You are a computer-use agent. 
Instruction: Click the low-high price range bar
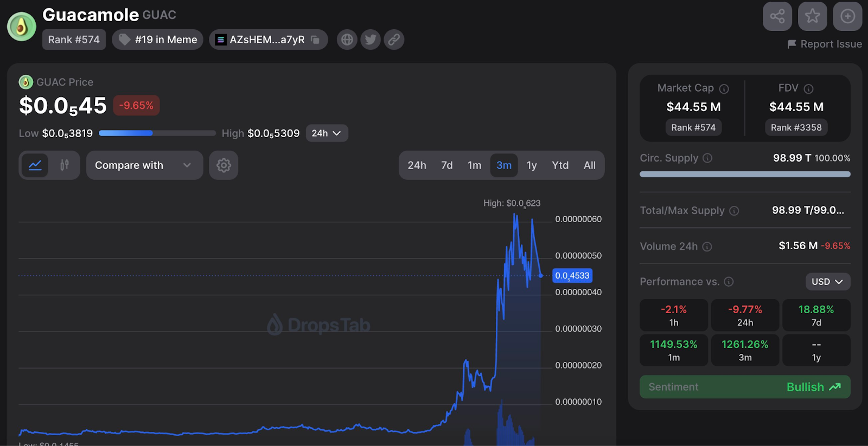157,133
